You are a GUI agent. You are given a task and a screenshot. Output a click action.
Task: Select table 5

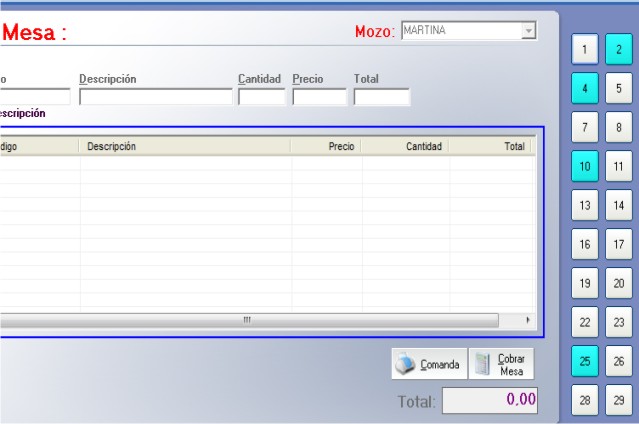(619, 88)
